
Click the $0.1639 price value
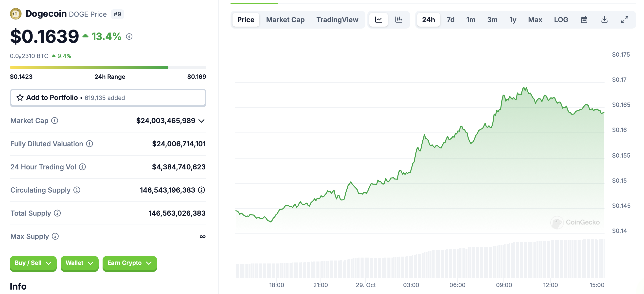pos(44,36)
